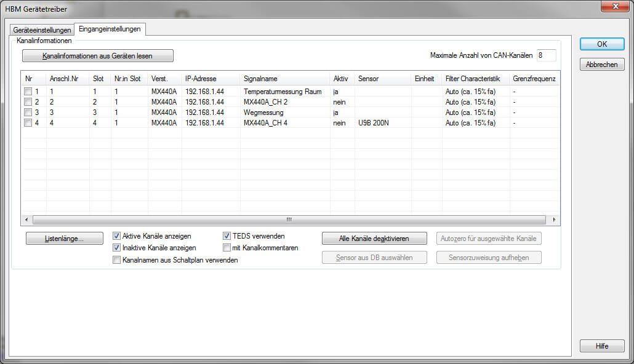The width and height of the screenshot is (634, 364).
Task: Edit Maximale Anzahl von CAN-Kanälen field
Action: 546,55
